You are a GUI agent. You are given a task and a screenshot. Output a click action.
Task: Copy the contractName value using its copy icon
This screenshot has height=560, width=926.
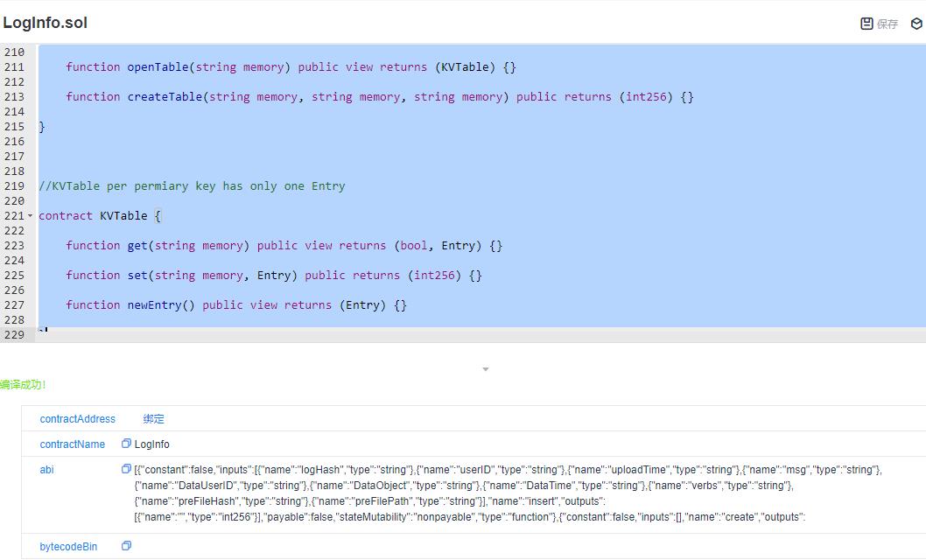pyautogui.click(x=126, y=444)
